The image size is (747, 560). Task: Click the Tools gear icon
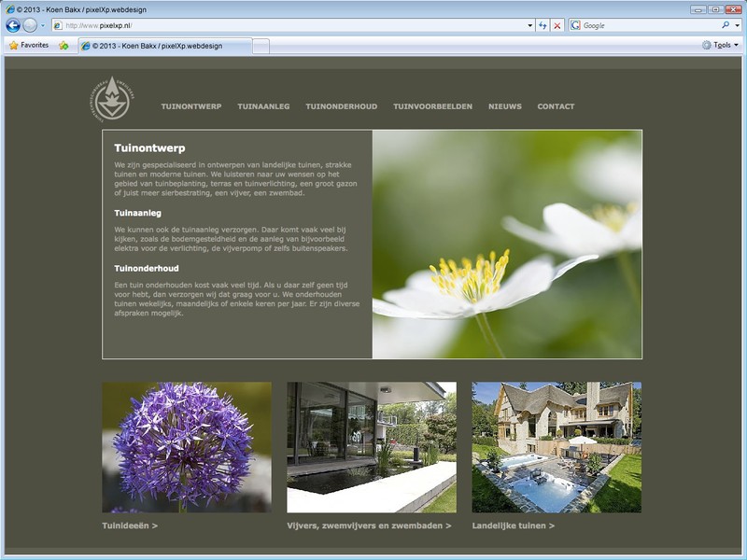click(705, 44)
